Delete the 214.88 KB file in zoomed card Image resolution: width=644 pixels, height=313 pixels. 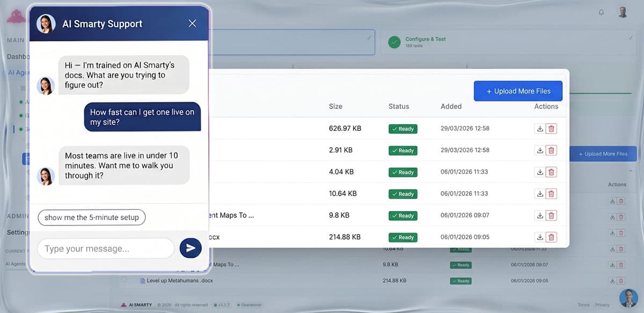pyautogui.click(x=551, y=237)
